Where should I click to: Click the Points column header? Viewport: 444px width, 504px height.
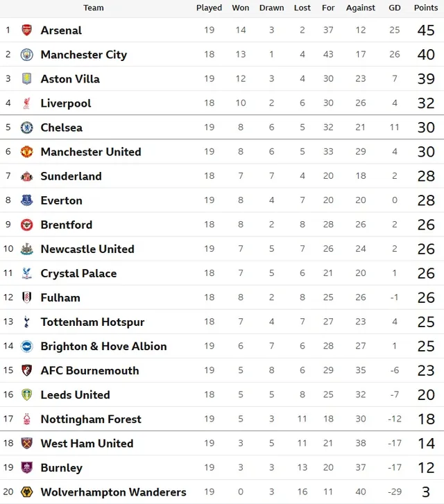pos(426,8)
